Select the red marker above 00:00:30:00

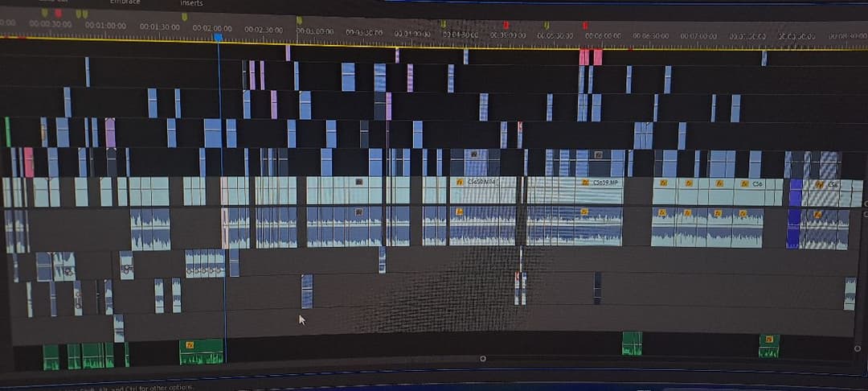tap(58, 13)
